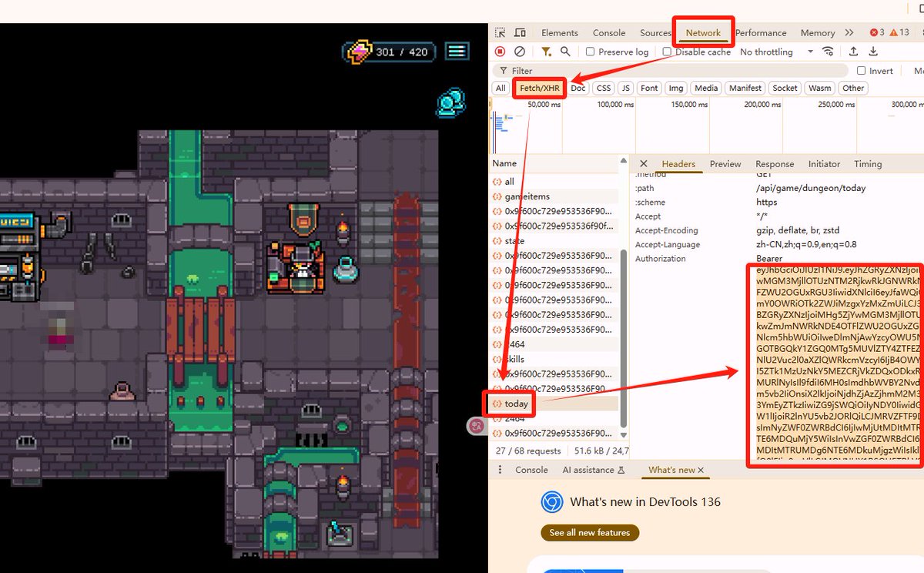Switch to the Response tab of request
The height and width of the screenshot is (573, 924).
(775, 164)
